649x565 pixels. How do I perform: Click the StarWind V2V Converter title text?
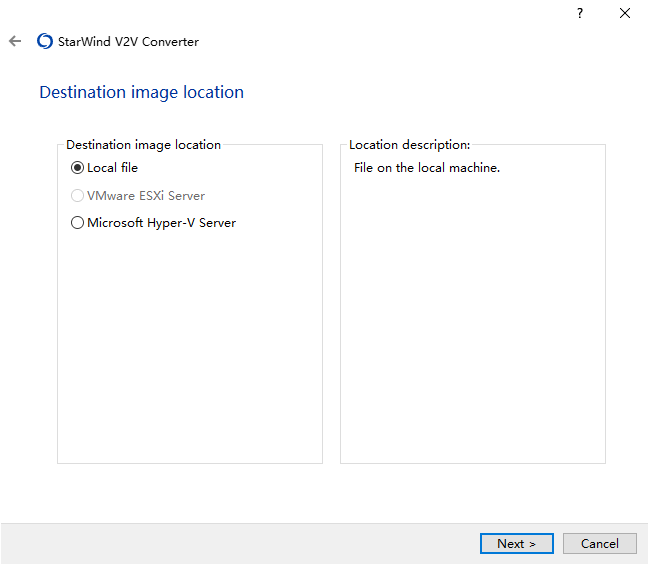tap(128, 41)
